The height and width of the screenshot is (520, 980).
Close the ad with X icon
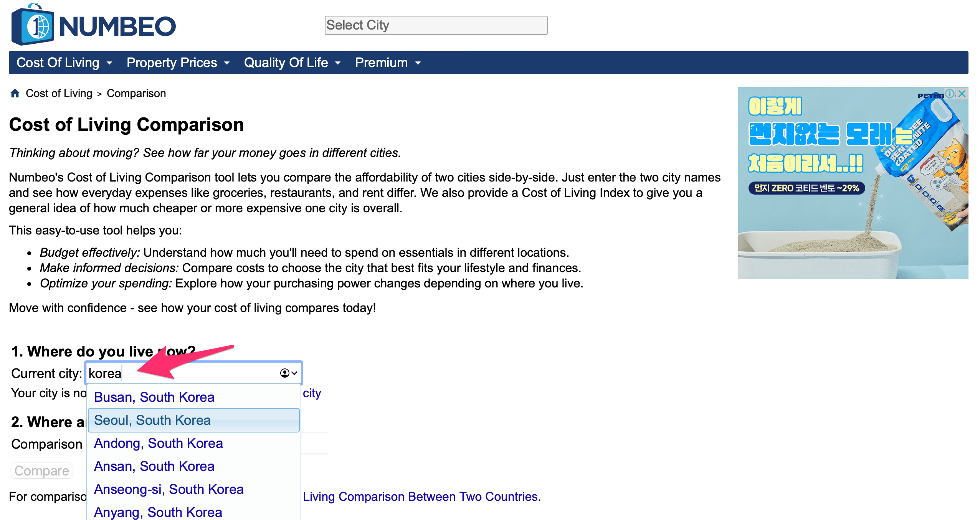click(x=962, y=94)
